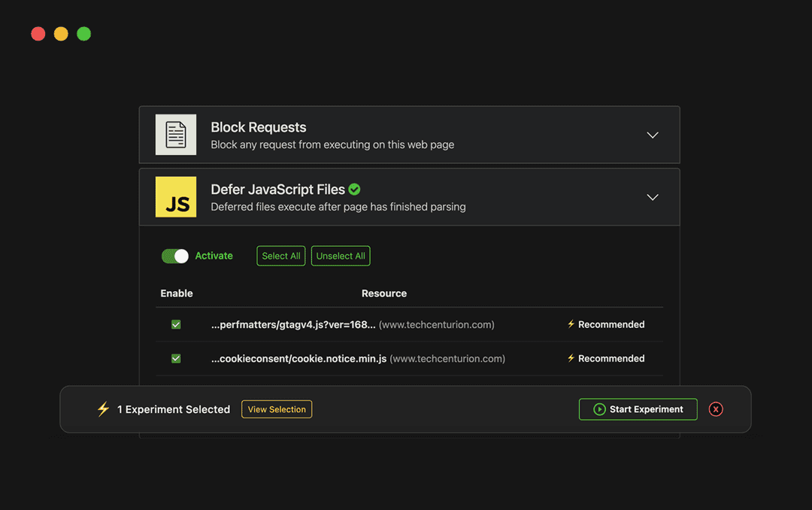Collapse the Defer JavaScript Files section
This screenshot has width=812, height=510.
pyautogui.click(x=652, y=196)
